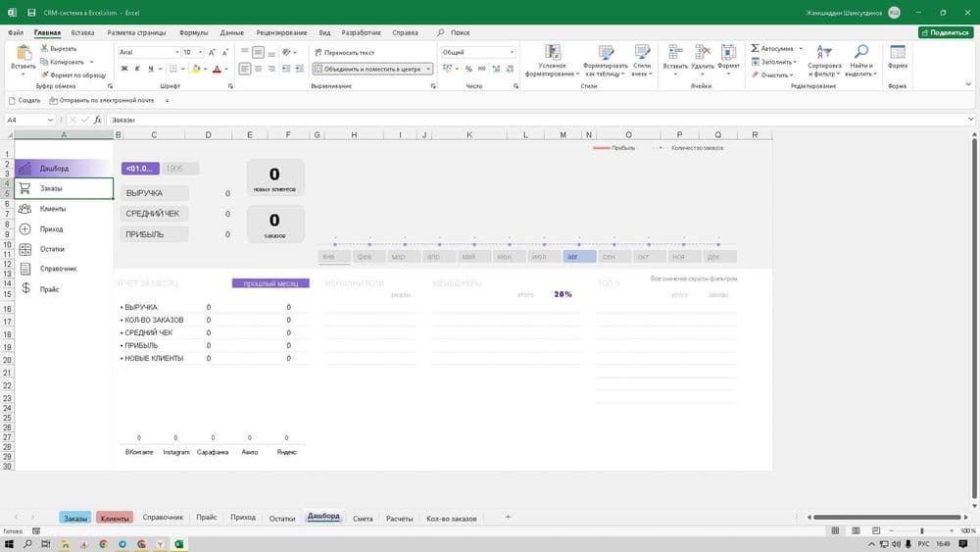Viewport: 980px width, 552px height.
Task: Click the Заказы shopping cart icon in the sidebar
Action: (x=25, y=188)
